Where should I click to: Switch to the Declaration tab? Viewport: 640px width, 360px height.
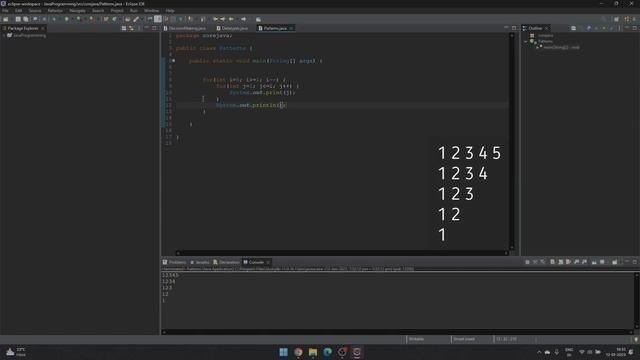pyautogui.click(x=227, y=262)
